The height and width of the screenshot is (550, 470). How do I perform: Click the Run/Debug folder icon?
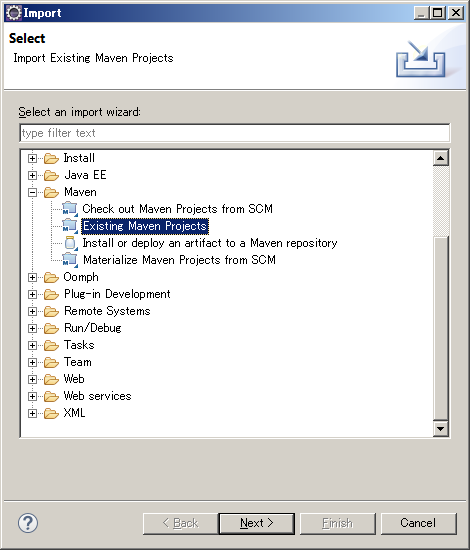(x=51, y=329)
